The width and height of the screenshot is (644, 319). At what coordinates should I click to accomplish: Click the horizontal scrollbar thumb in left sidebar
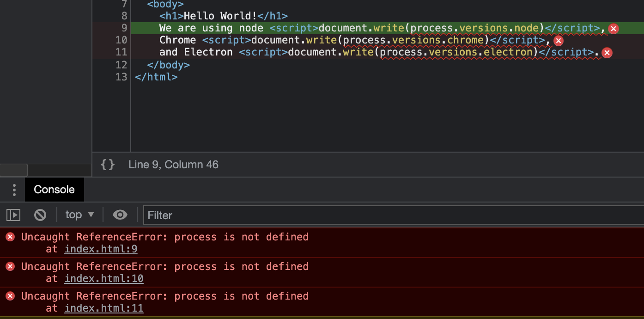[13, 170]
